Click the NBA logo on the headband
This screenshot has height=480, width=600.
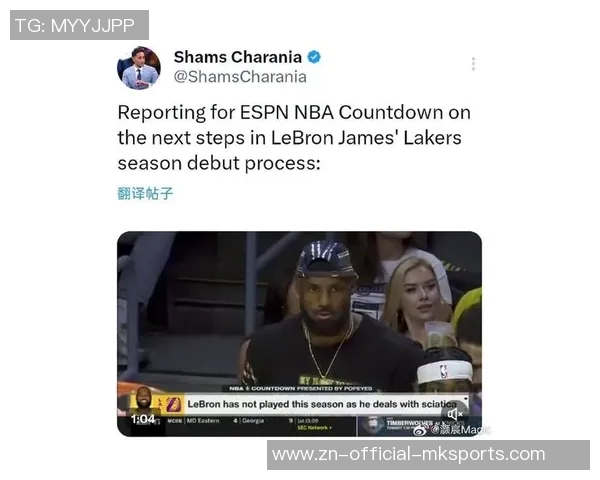(443, 371)
